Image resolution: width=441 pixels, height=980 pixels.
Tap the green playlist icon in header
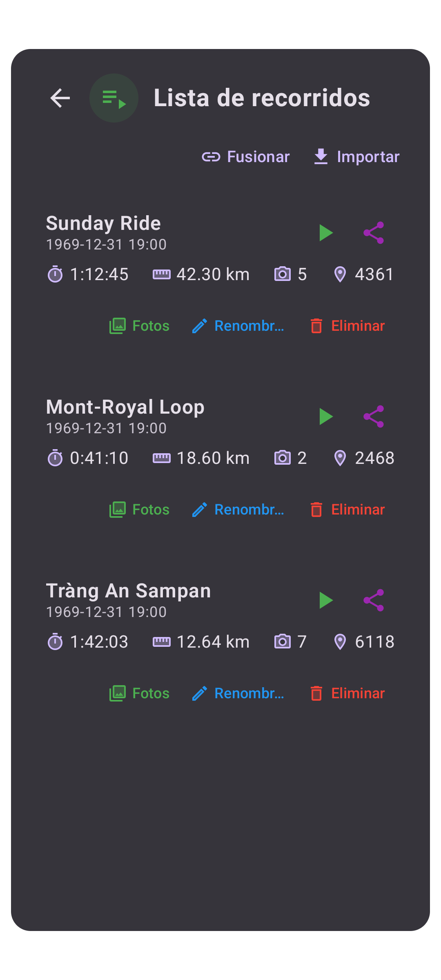point(114,98)
